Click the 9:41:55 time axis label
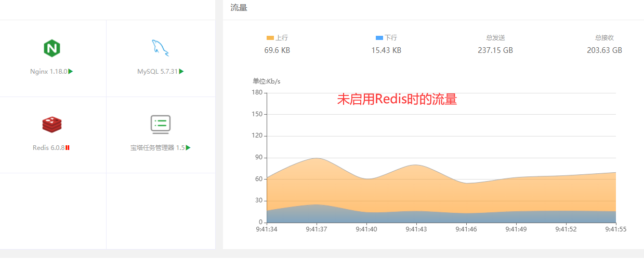 coord(615,229)
